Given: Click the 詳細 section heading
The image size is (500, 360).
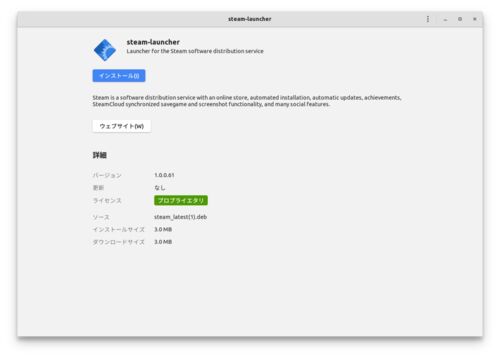Looking at the screenshot, I should (100, 155).
